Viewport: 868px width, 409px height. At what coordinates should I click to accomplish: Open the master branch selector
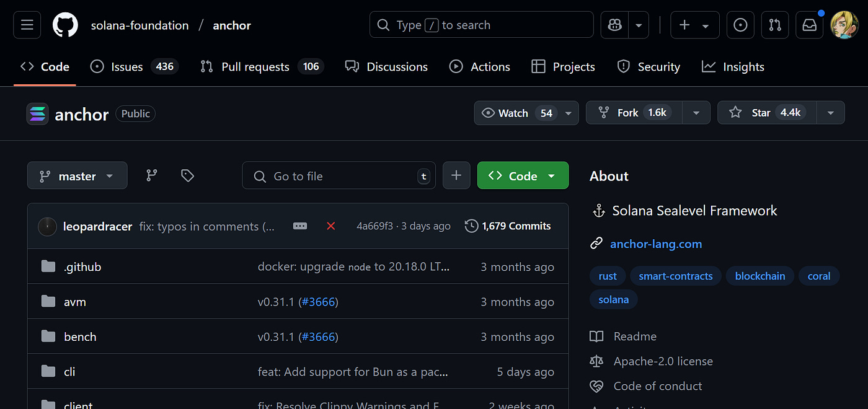(77, 176)
